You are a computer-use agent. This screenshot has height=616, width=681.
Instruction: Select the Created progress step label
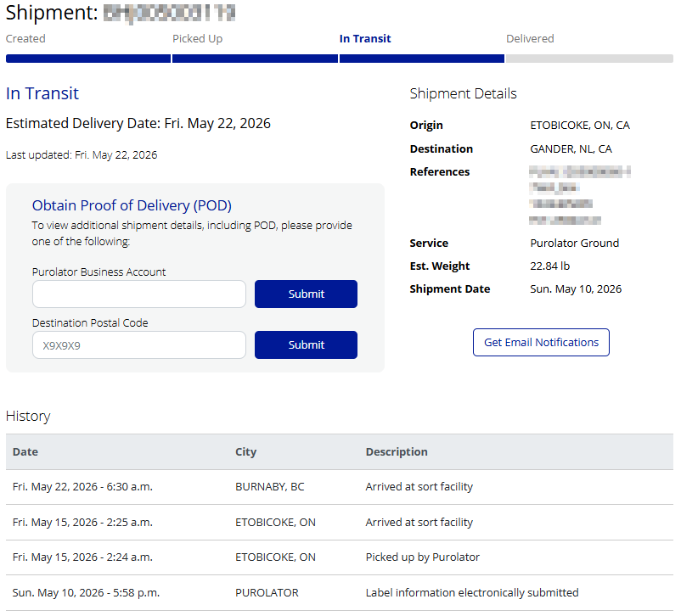tap(25, 39)
